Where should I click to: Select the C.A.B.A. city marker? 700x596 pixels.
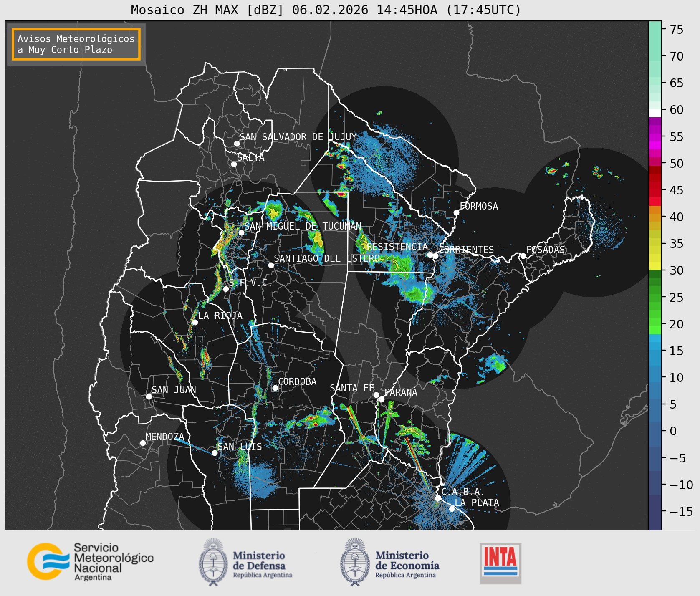tap(438, 498)
